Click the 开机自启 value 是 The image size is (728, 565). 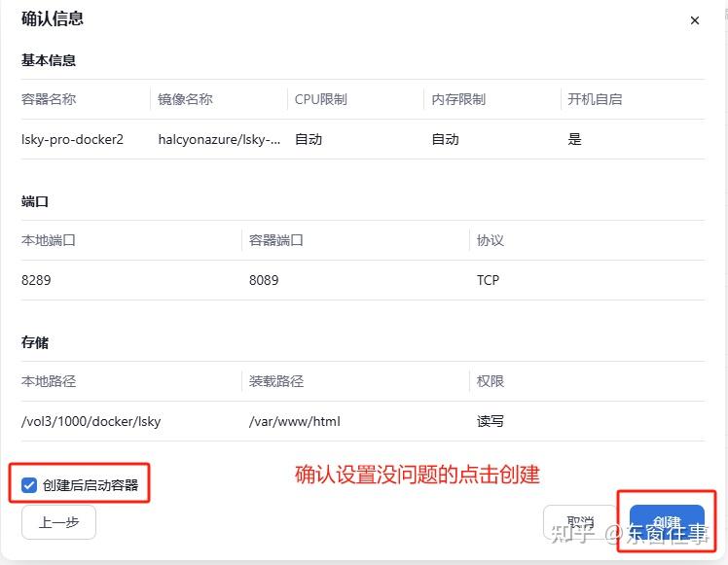(x=574, y=139)
